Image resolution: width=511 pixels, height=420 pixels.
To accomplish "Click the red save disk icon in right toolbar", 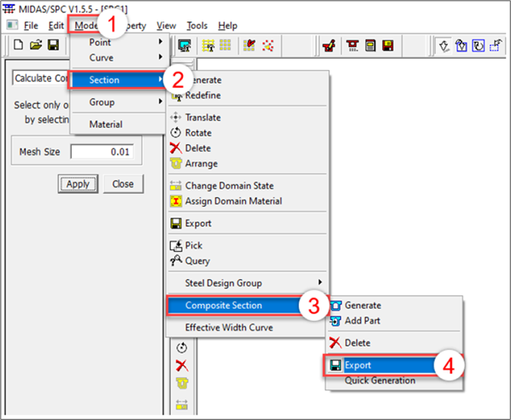I will coord(388,45).
